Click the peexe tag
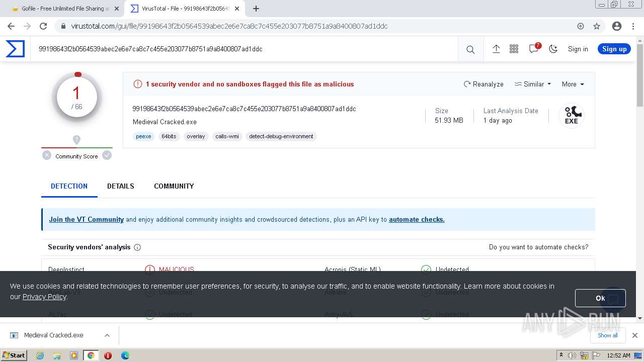The height and width of the screenshot is (362, 644). pos(143,136)
